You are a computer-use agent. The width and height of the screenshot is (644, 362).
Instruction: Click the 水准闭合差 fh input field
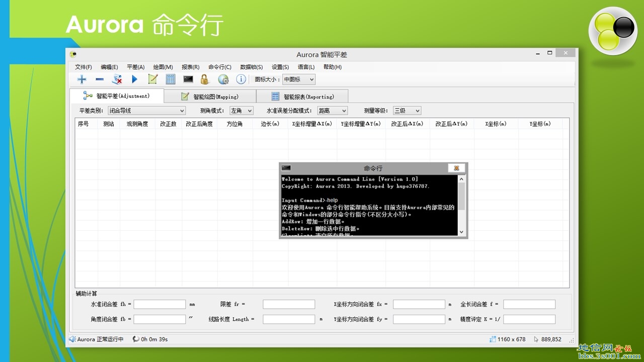[x=160, y=304]
